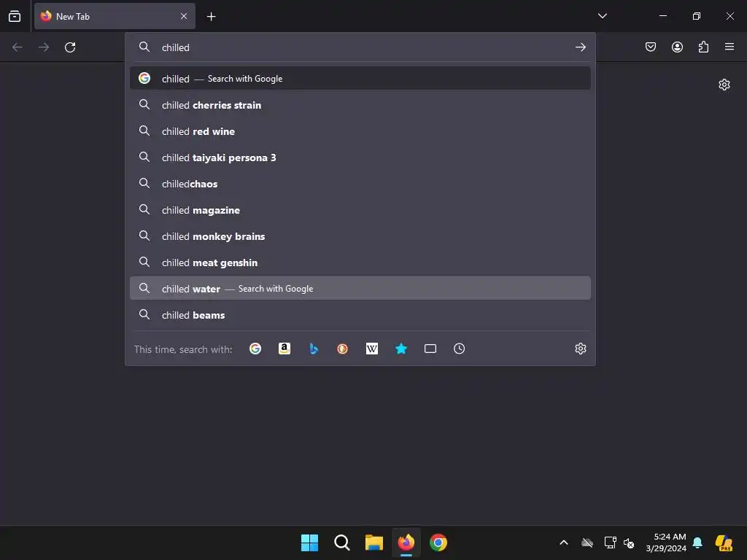Viewport: 747px width, 560px height.
Task: Search this time with Amazon icon
Action: point(285,349)
